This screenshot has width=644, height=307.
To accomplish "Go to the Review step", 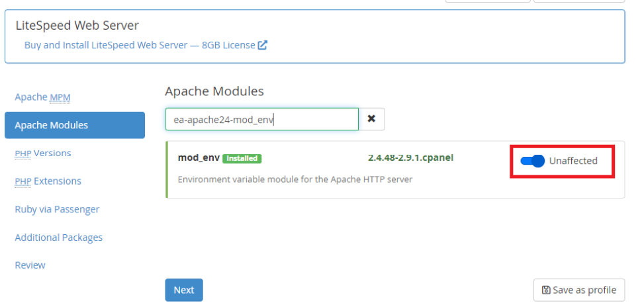I will 30,265.
